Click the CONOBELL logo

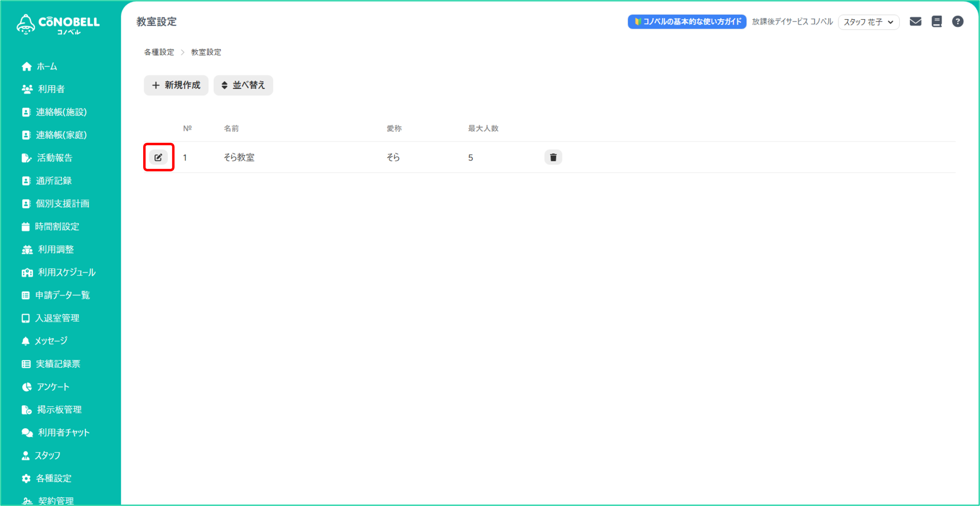coord(58,24)
